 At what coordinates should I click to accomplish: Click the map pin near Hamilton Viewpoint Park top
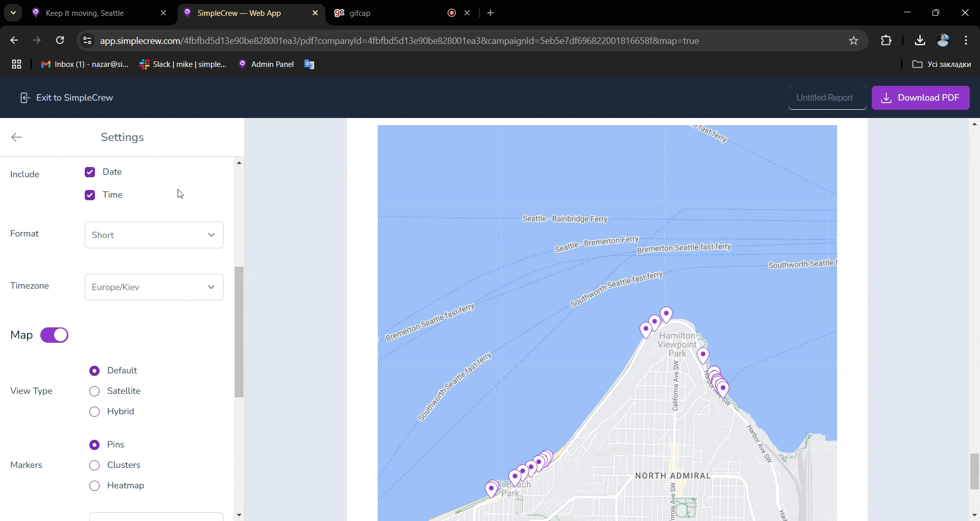(x=666, y=315)
